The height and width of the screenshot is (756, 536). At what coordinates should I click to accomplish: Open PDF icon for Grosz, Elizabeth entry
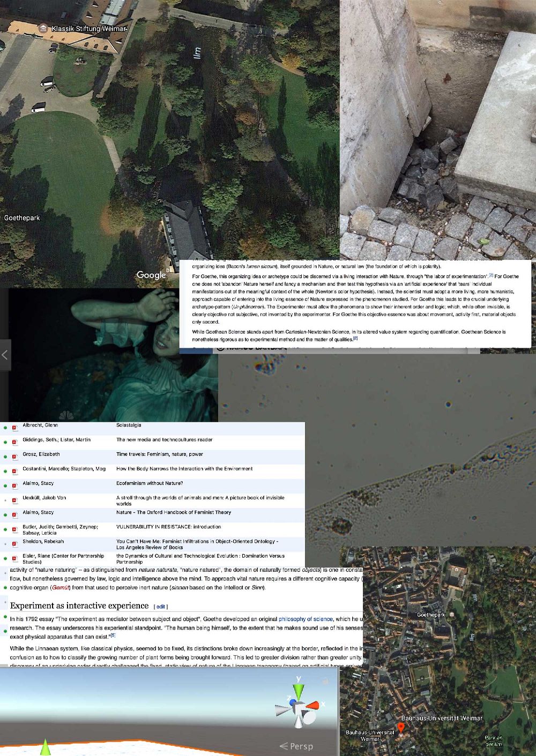[x=15, y=456]
